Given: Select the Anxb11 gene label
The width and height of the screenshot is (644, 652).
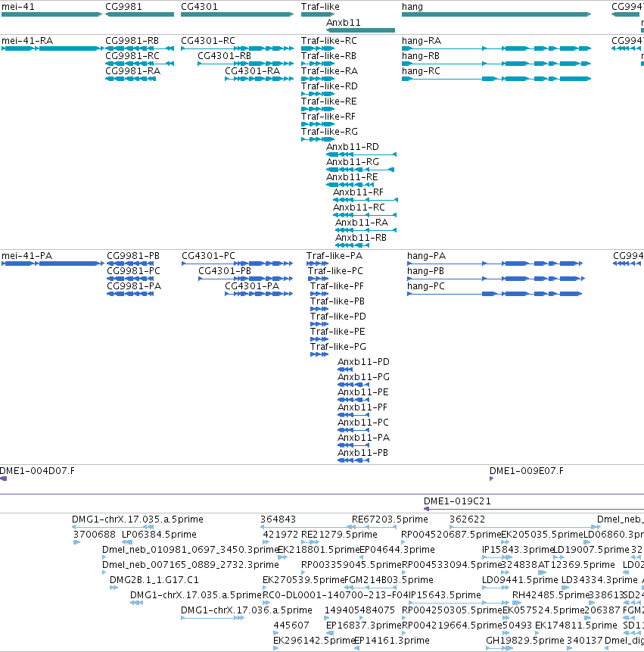Looking at the screenshot, I should click(344, 23).
